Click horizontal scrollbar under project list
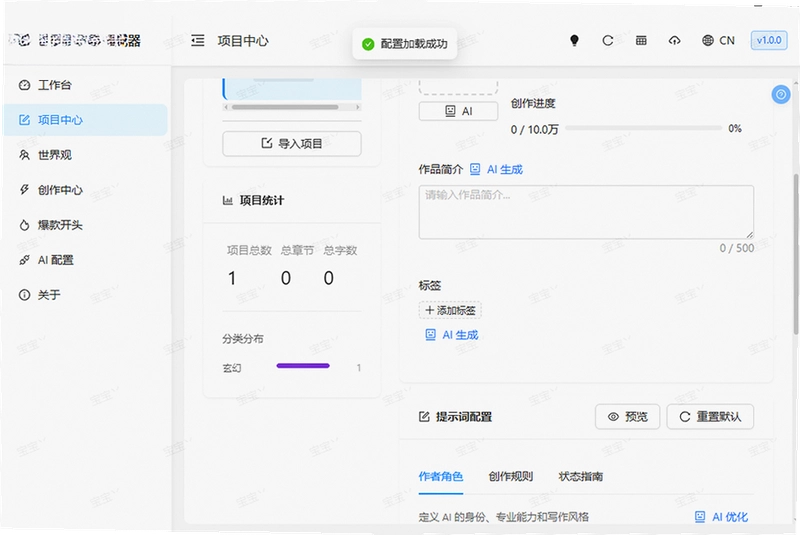Viewport: 800px width, 535px height. [285, 107]
